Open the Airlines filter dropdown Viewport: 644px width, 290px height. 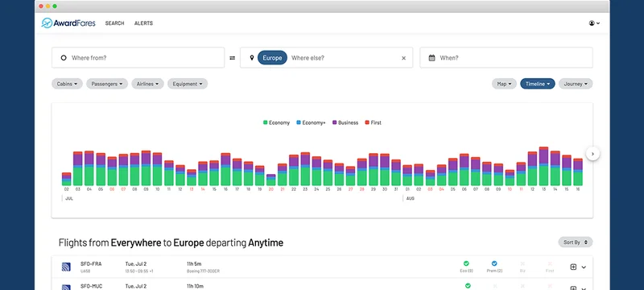coord(147,84)
